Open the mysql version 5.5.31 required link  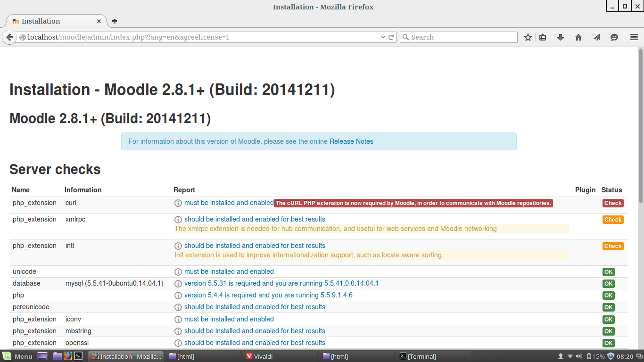[281, 283]
